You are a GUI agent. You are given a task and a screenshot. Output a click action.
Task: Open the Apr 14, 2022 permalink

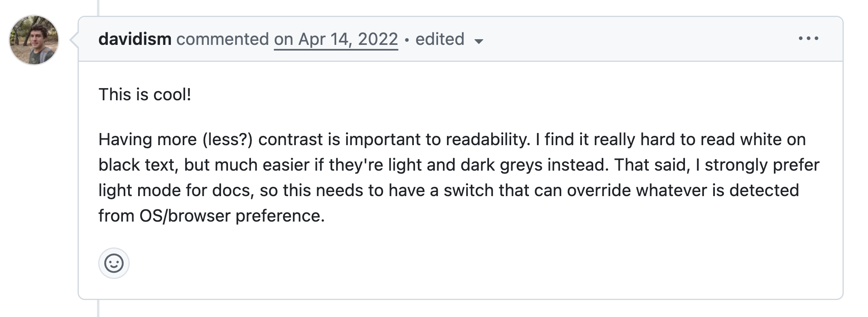[x=336, y=39]
